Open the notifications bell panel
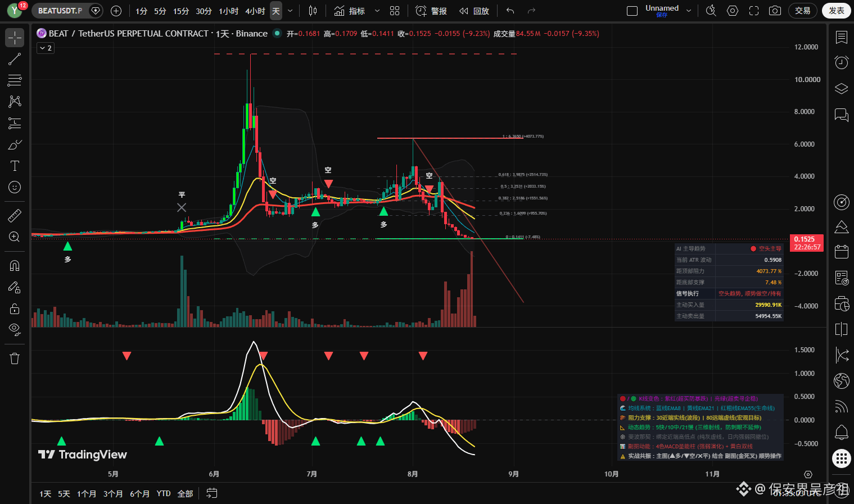This screenshot has width=854, height=504. (842, 432)
